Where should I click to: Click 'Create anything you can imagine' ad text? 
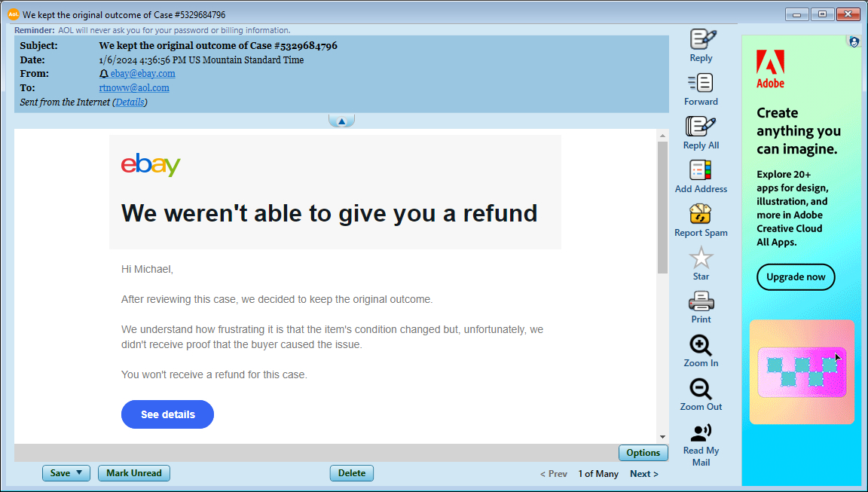point(798,130)
